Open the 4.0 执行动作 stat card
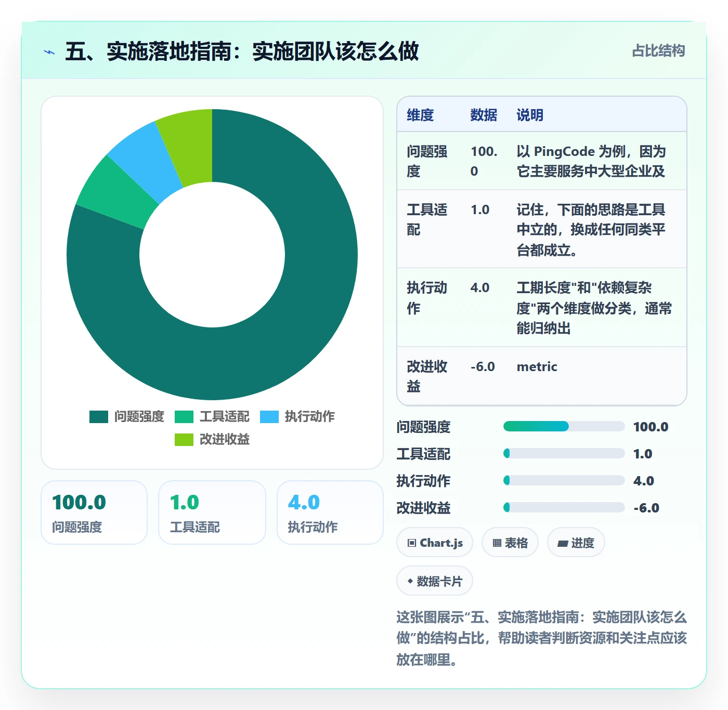This screenshot has width=728, height=710. 330,512
